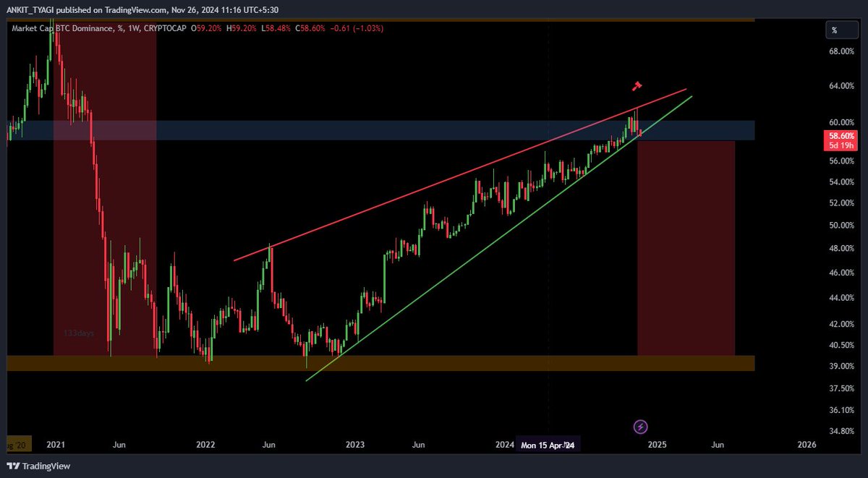
Task: Click the TradingView logo
Action: 38,466
